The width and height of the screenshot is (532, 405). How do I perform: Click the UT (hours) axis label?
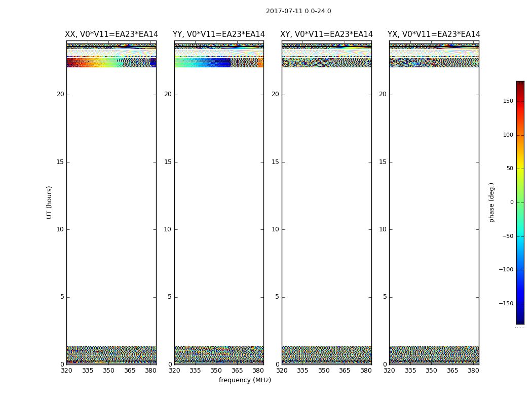tap(49, 202)
